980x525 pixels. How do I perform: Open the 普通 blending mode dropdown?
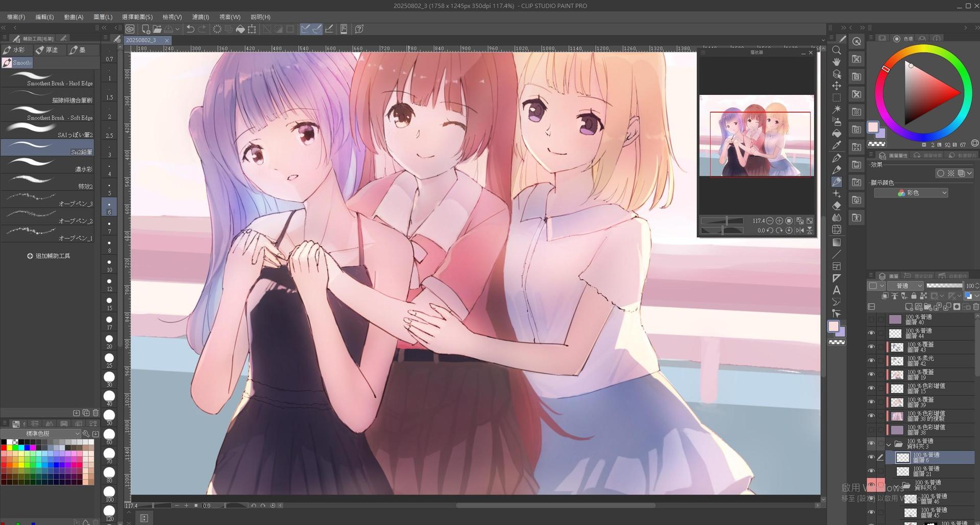906,286
